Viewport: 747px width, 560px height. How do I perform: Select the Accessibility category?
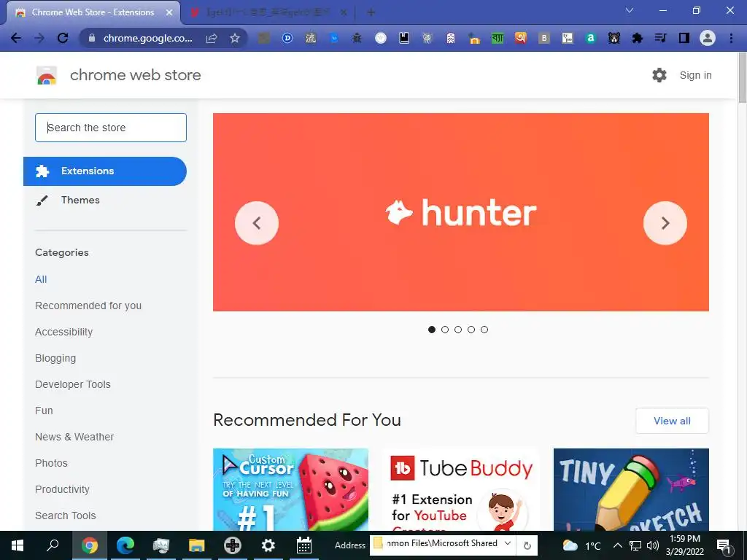pos(64,332)
